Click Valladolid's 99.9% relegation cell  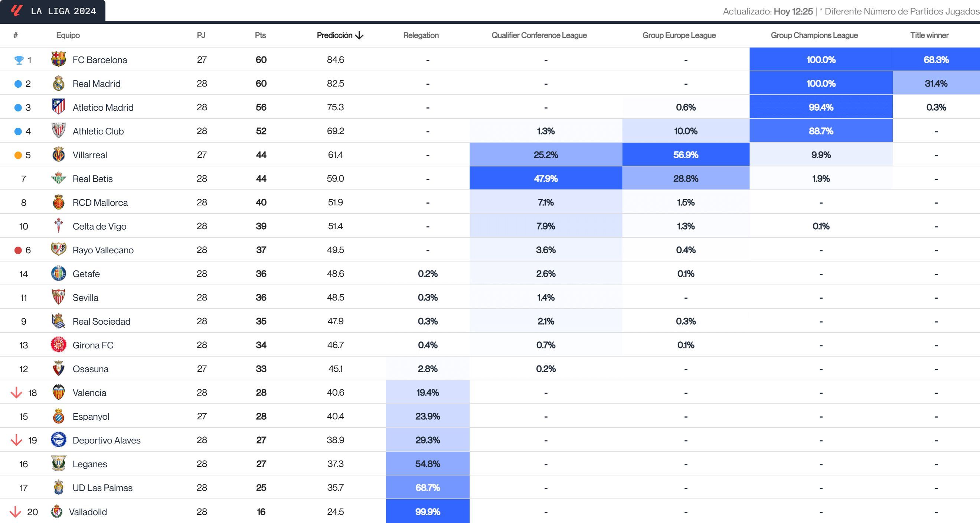tap(427, 511)
